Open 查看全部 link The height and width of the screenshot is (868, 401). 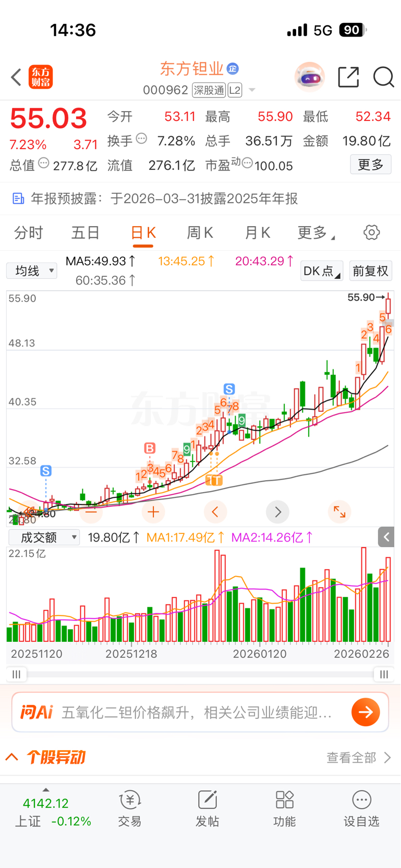(358, 757)
